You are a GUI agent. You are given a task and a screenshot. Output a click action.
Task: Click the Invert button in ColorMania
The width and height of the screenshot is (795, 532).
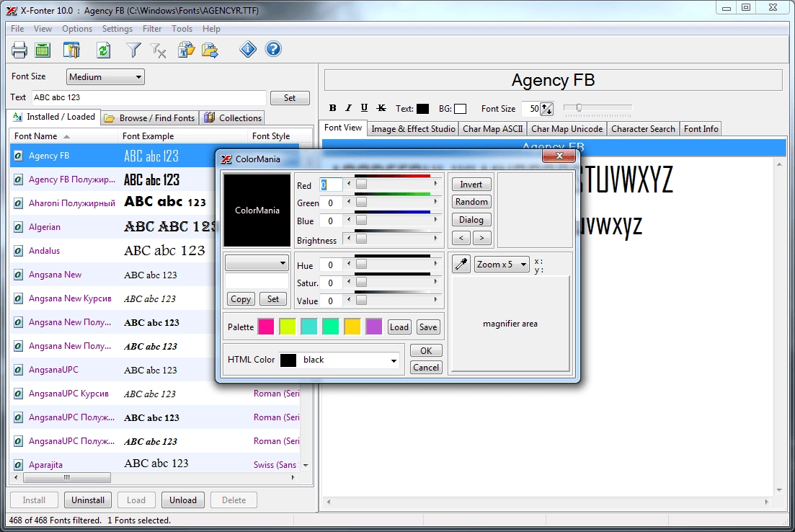471,185
